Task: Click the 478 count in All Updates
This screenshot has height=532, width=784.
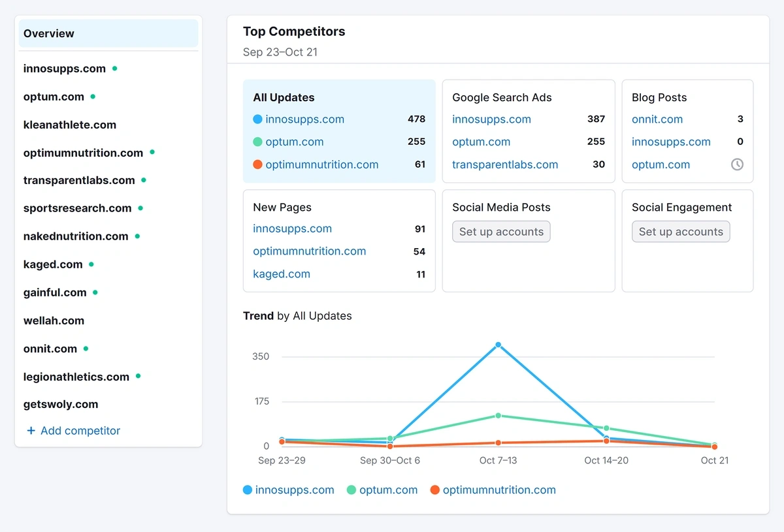Action: (416, 119)
